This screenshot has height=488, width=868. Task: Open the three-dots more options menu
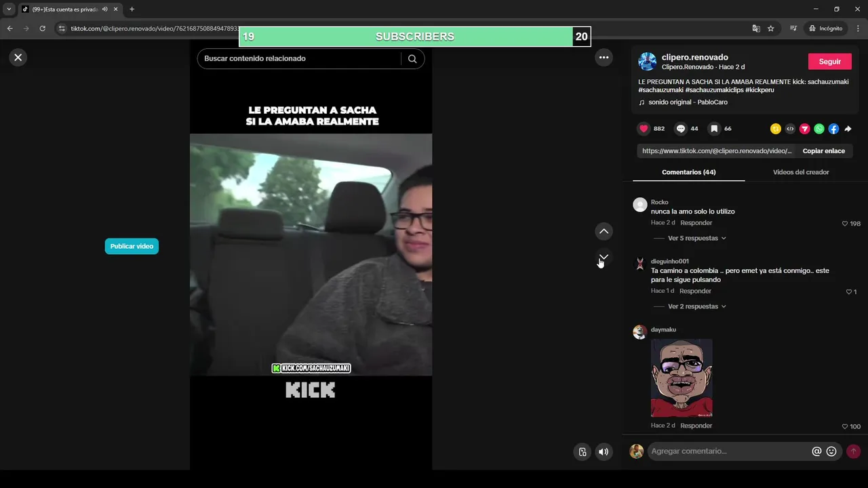click(604, 58)
